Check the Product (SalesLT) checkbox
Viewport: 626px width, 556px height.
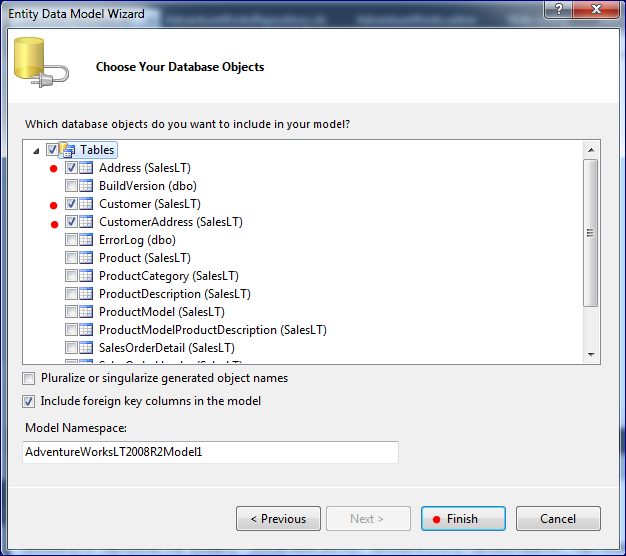pos(71,257)
